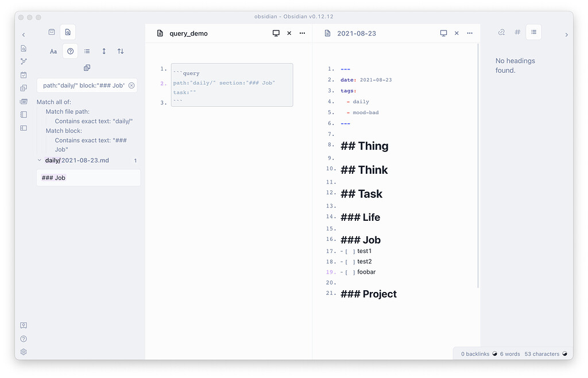588x378 pixels.
Task: Select the outline tab in right sidebar
Action: tap(533, 33)
